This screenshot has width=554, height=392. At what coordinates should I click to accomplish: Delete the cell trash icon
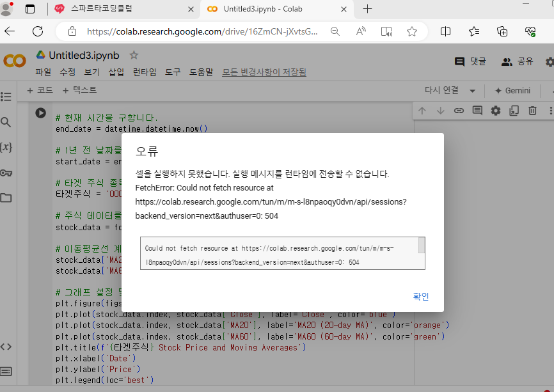pos(532,111)
